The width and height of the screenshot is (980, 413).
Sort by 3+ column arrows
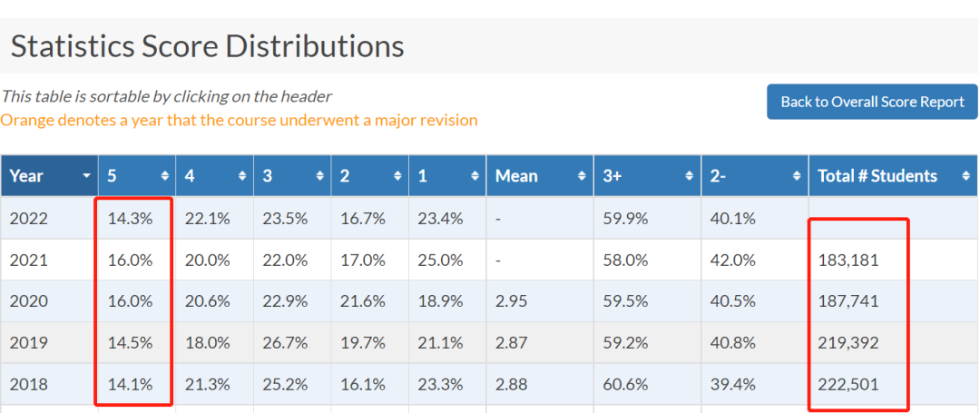tap(690, 177)
